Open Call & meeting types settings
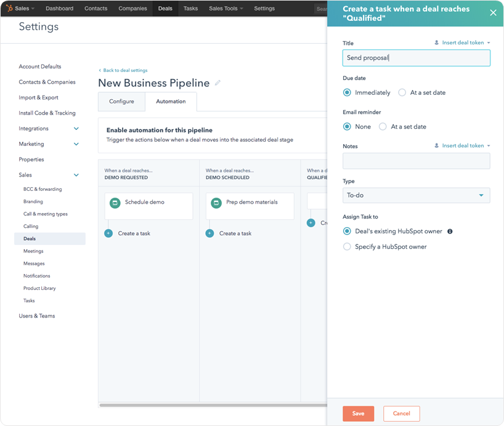Image resolution: width=504 pixels, height=426 pixels. [46, 214]
